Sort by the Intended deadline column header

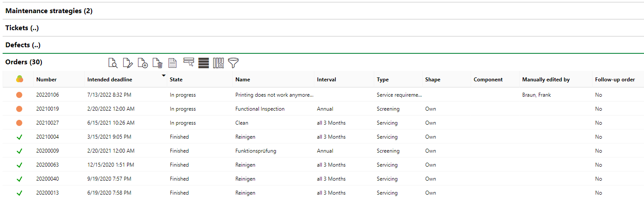click(x=110, y=80)
